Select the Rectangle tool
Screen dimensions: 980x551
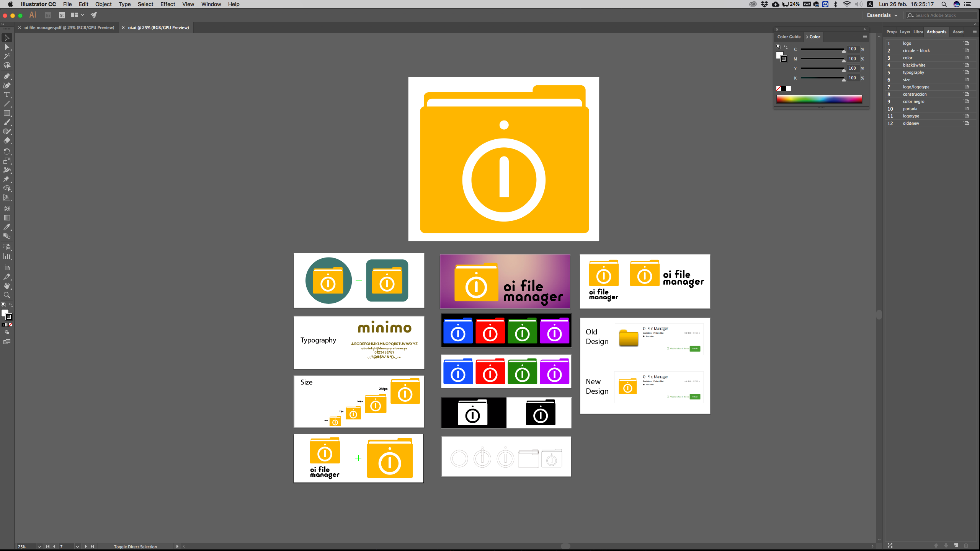(x=7, y=113)
